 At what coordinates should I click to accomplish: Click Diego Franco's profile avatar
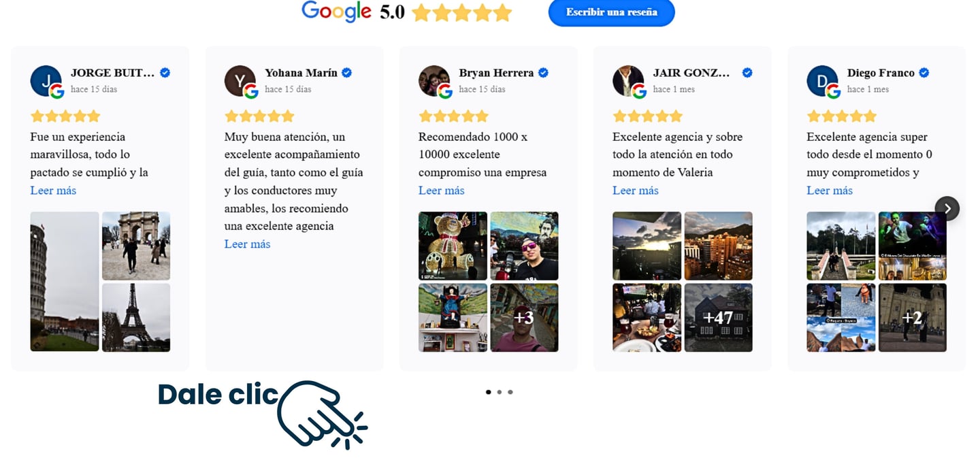click(x=822, y=81)
